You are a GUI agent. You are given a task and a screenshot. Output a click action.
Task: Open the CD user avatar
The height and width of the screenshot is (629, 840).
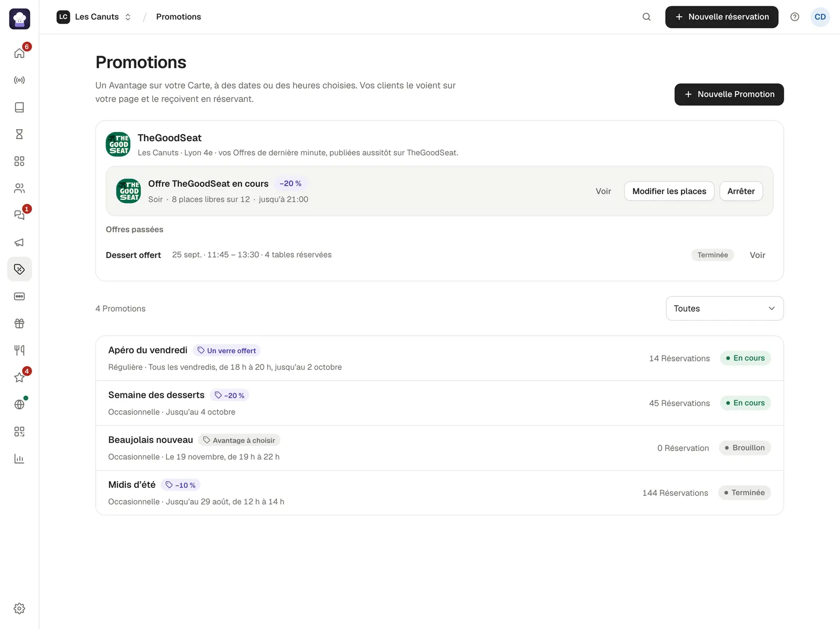(820, 17)
